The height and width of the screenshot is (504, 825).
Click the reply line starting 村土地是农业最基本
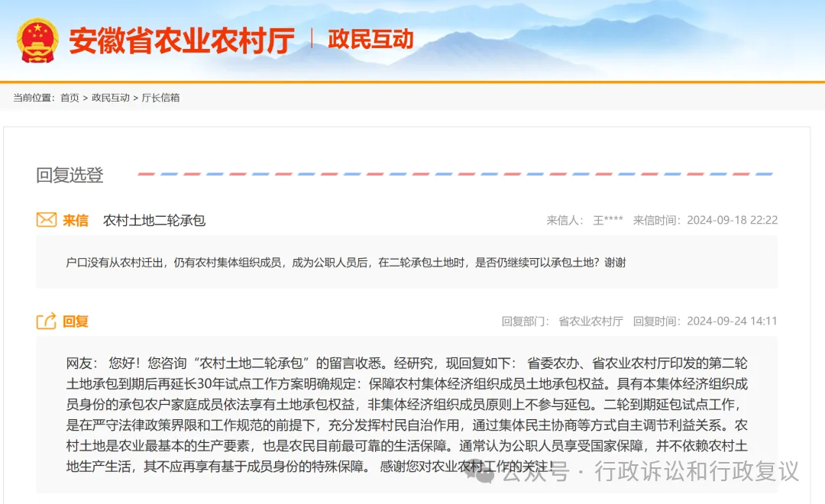[406, 446]
